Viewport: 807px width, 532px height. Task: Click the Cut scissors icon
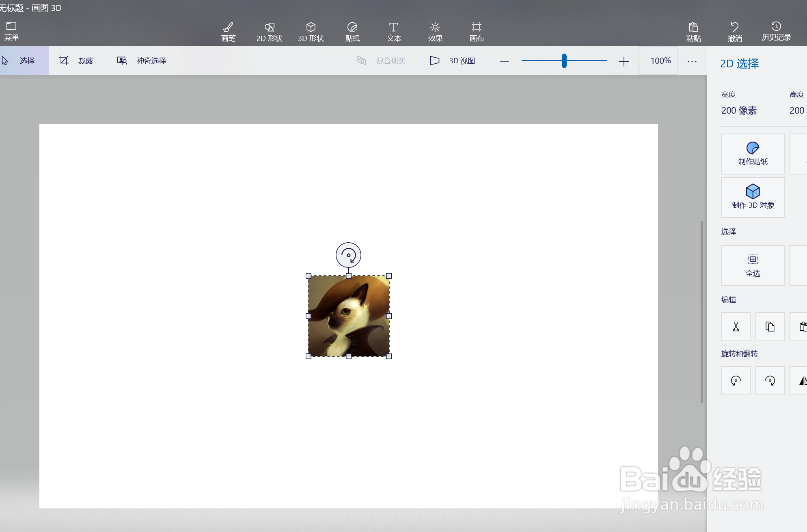point(736,327)
